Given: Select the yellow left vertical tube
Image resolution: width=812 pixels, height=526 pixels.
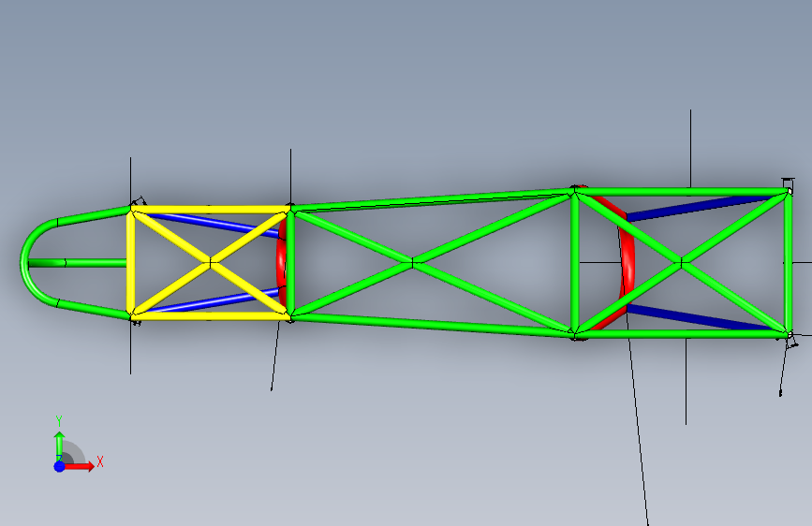Looking at the screenshot, I should point(130,262).
